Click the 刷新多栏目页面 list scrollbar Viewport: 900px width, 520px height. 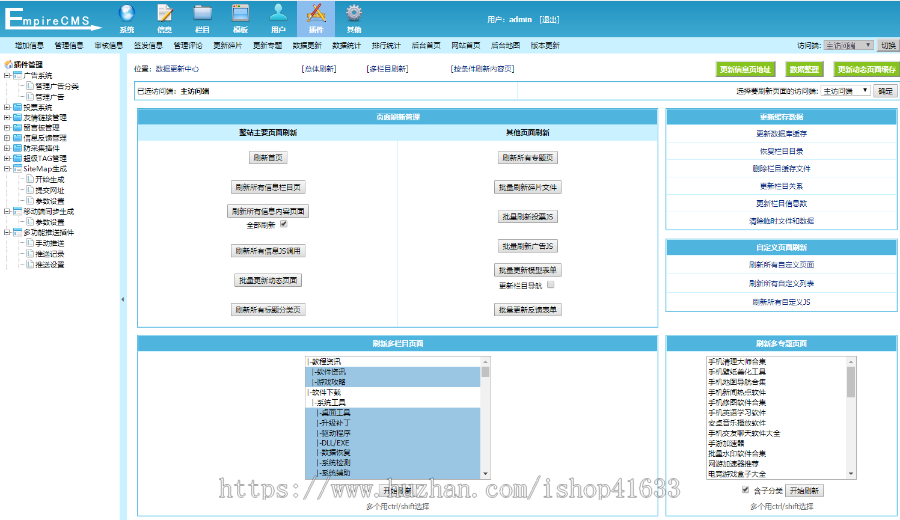coord(486,420)
